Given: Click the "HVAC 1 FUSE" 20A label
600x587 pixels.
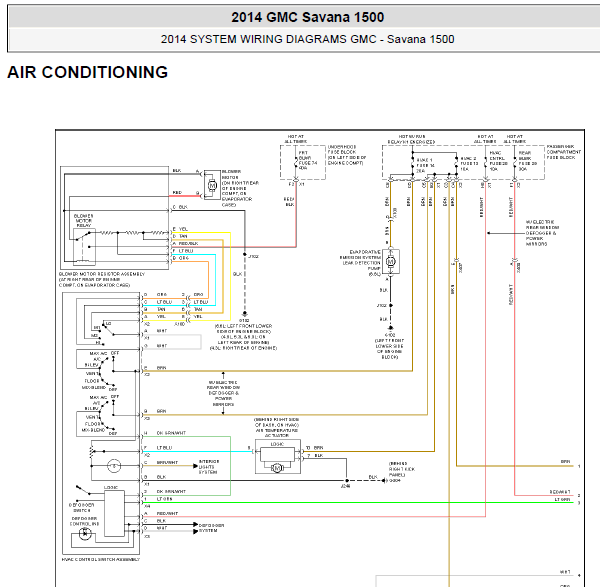Looking at the screenshot, I should click(x=425, y=165).
